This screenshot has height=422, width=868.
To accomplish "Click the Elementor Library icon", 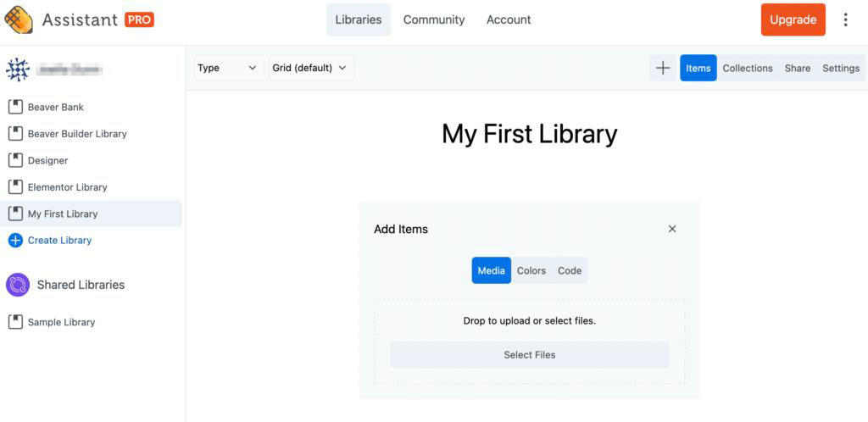I will pyautogui.click(x=15, y=187).
